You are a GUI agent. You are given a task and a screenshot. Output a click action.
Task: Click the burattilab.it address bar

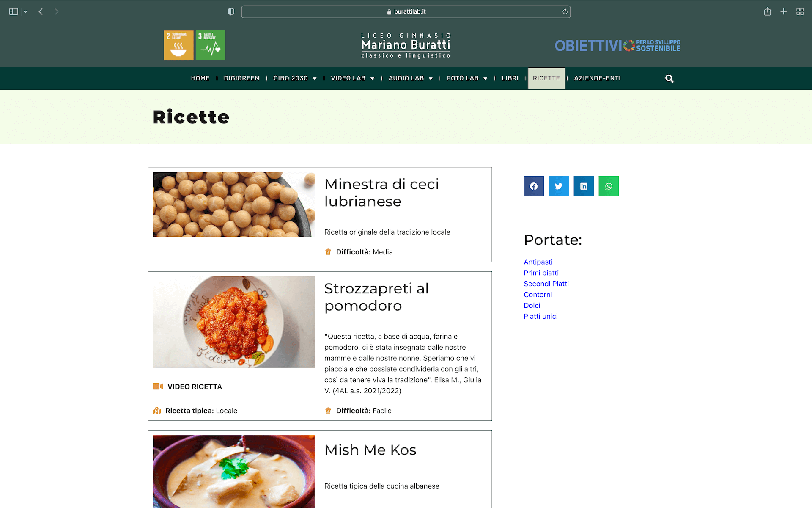406,11
